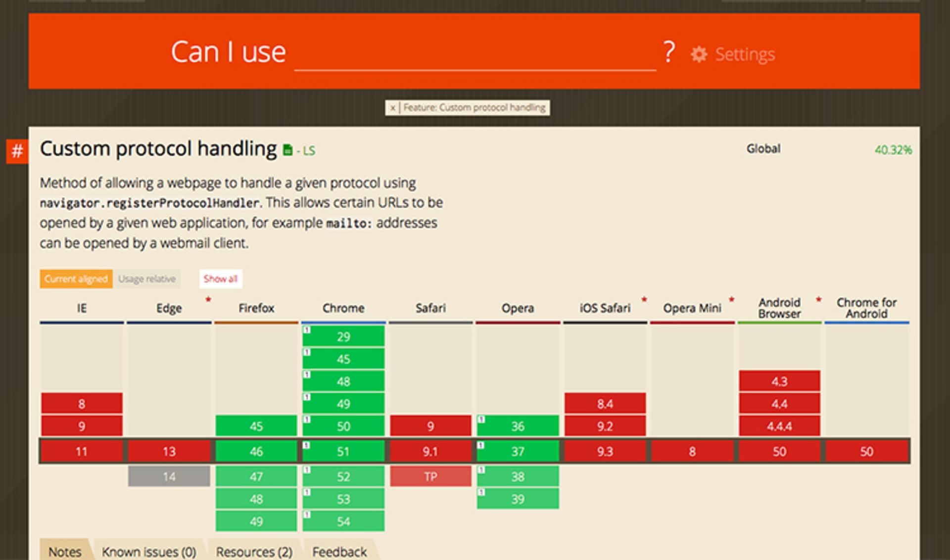Click the Custom protocol handling title
950x560 pixels.
(x=158, y=149)
